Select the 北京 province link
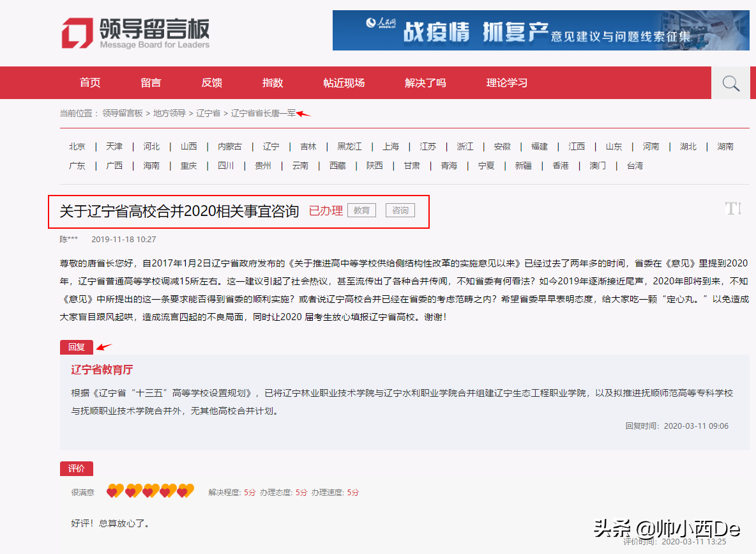 (x=77, y=146)
